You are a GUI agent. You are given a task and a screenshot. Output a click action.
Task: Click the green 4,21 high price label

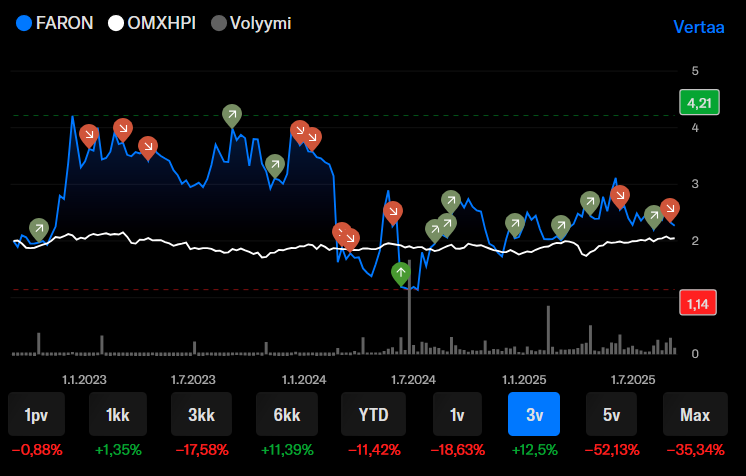coord(697,102)
